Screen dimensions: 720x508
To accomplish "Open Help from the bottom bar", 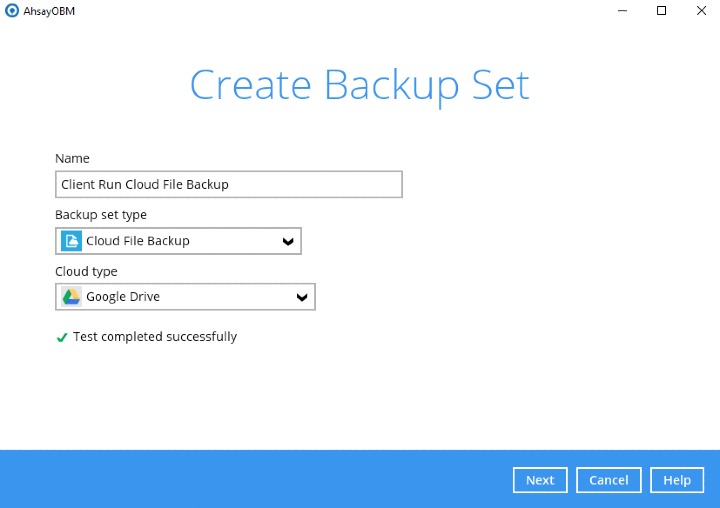I will click(x=677, y=480).
